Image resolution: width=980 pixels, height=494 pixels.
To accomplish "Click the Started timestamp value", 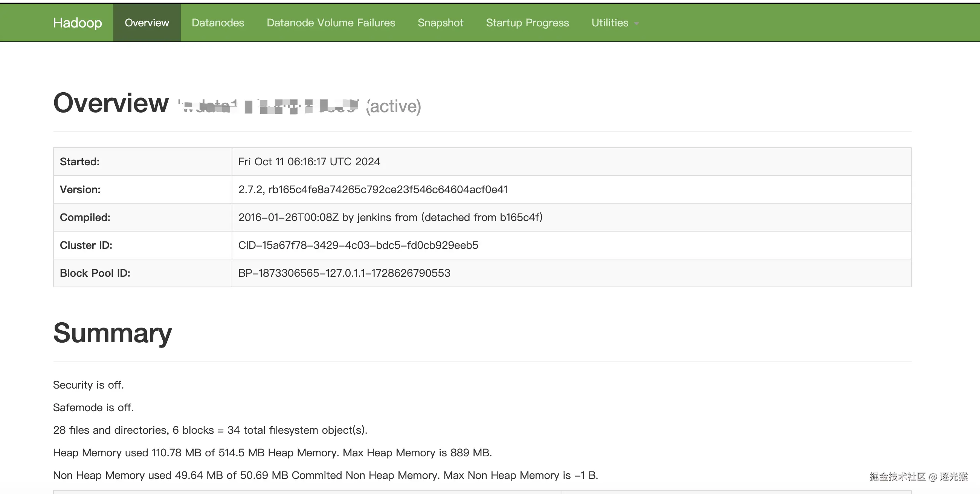I will coord(309,162).
